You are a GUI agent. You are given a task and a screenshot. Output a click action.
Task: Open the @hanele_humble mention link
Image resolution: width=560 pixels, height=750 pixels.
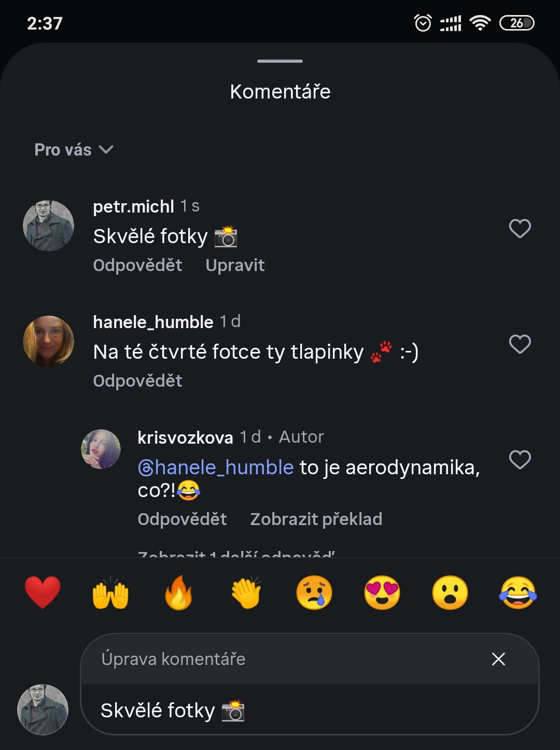(x=216, y=468)
